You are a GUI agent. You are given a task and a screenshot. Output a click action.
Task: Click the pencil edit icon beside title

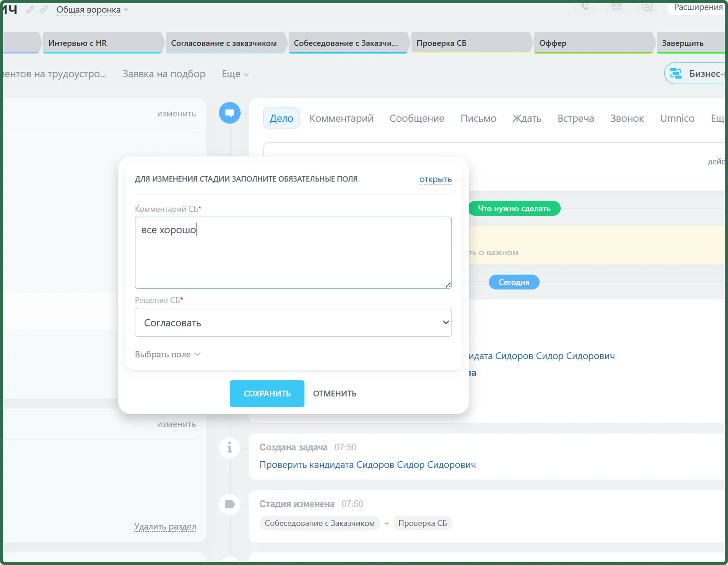pos(30,9)
